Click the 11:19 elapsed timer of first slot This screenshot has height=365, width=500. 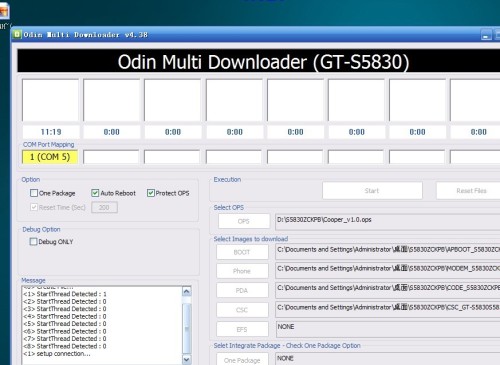(51, 132)
